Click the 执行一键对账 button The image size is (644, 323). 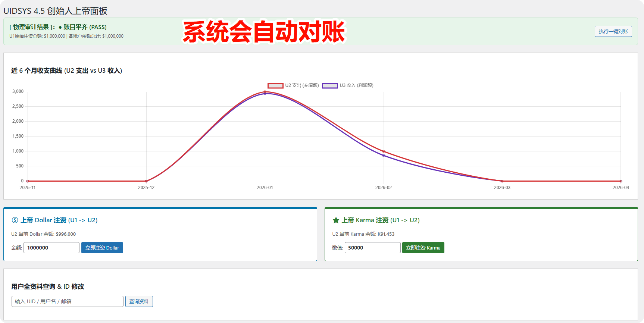click(613, 31)
